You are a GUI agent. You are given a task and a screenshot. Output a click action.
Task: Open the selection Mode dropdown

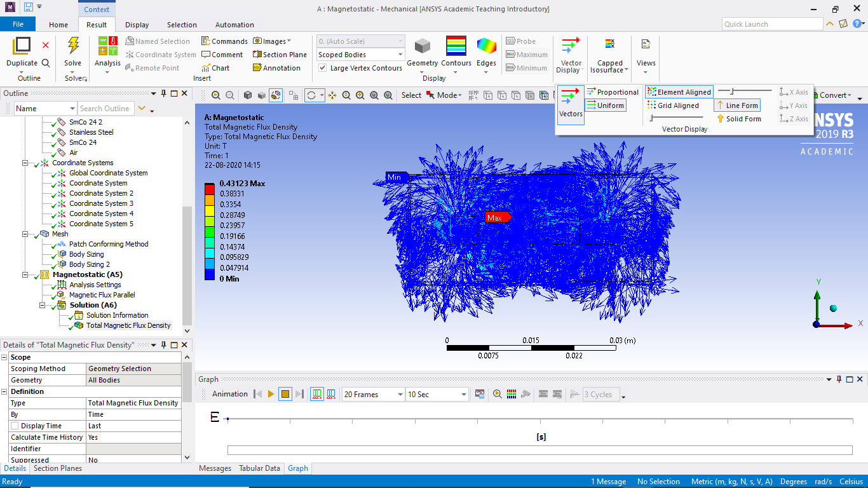click(x=444, y=95)
